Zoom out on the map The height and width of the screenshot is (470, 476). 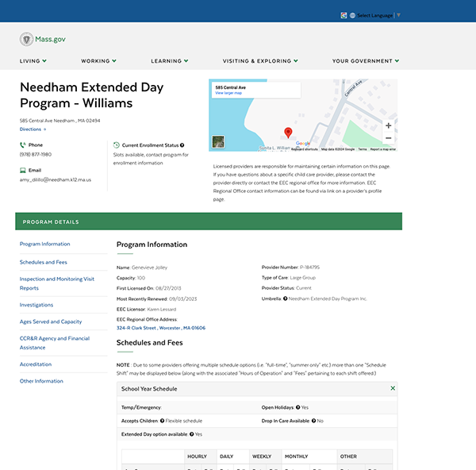[388, 138]
